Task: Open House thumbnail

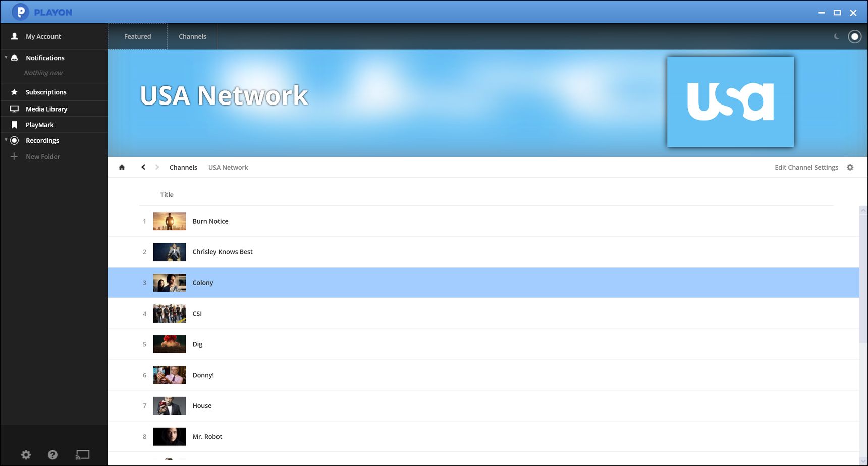Action: 169,406
